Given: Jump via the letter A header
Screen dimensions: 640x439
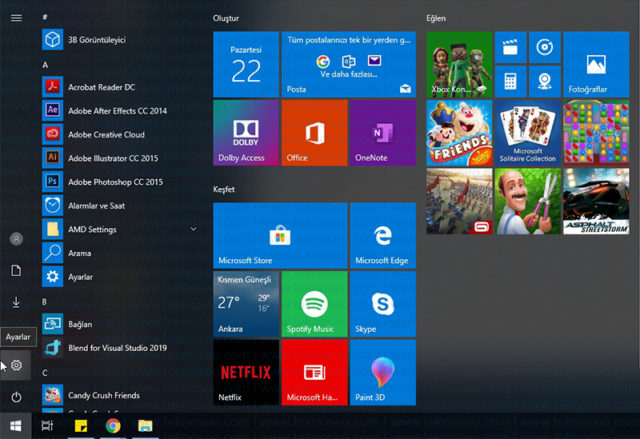Looking at the screenshot, I should pos(45,65).
